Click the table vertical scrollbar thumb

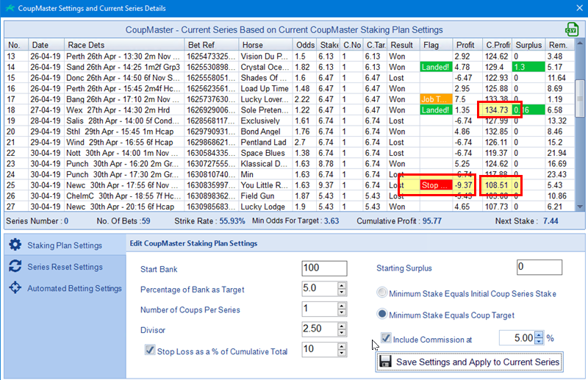coord(580,98)
